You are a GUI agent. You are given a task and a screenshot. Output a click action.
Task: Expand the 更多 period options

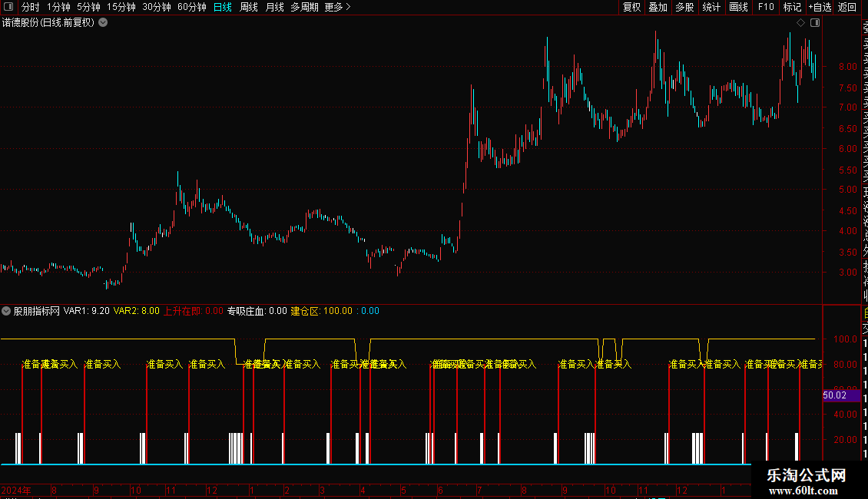(337, 7)
